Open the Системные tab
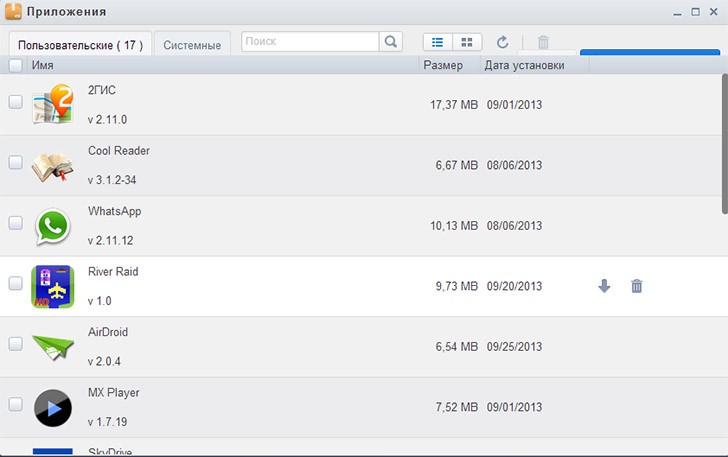Viewport: 728px width, 457px height. click(192, 45)
